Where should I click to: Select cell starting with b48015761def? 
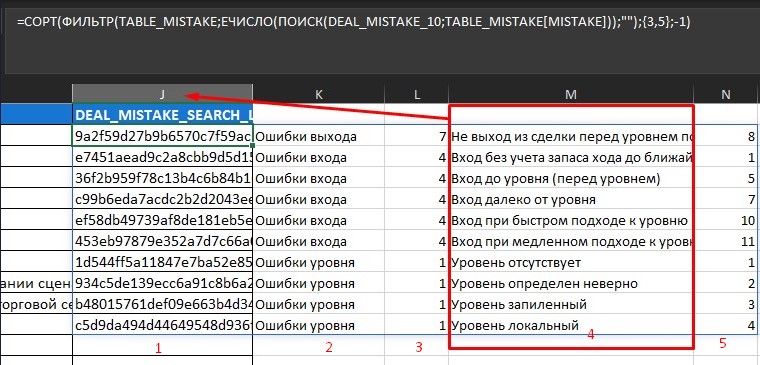(162, 304)
